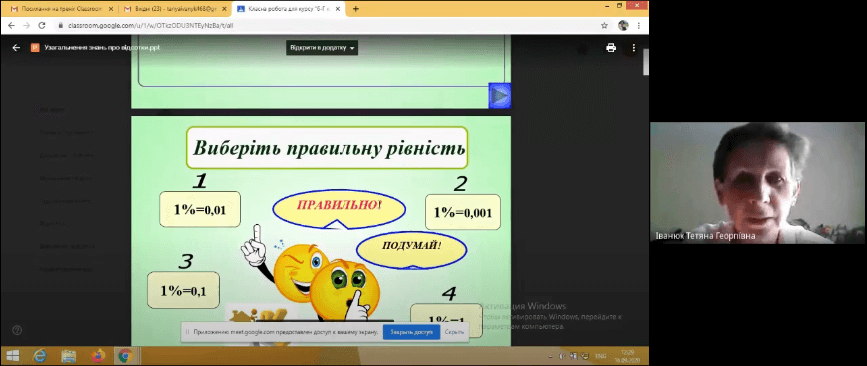The image size is (867, 366).
Task: Click the classroom.google.com address bar
Action: tap(326, 25)
